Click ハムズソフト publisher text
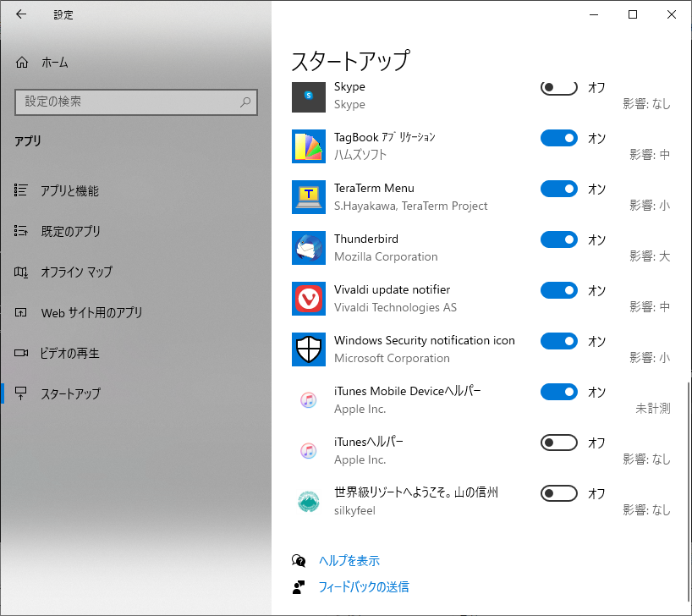 [x=360, y=155]
